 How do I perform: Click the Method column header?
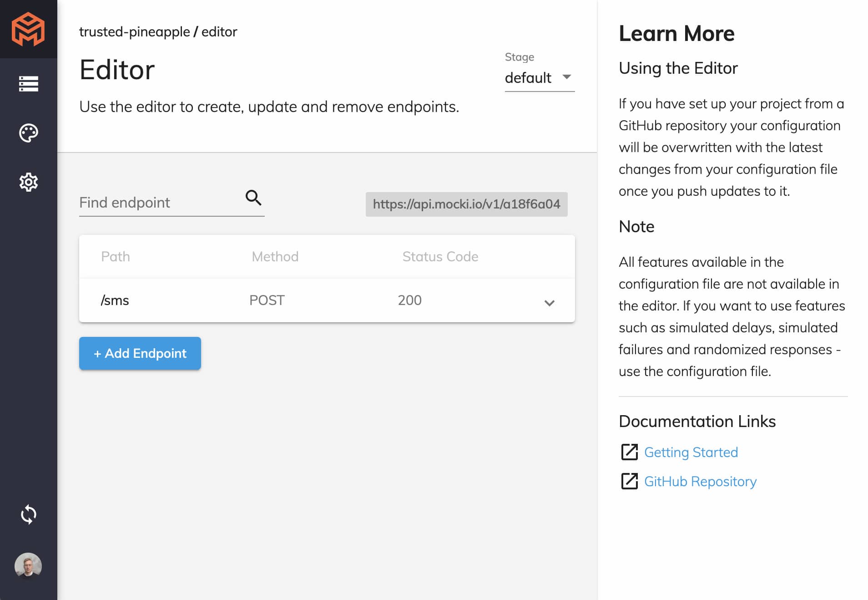[275, 257]
